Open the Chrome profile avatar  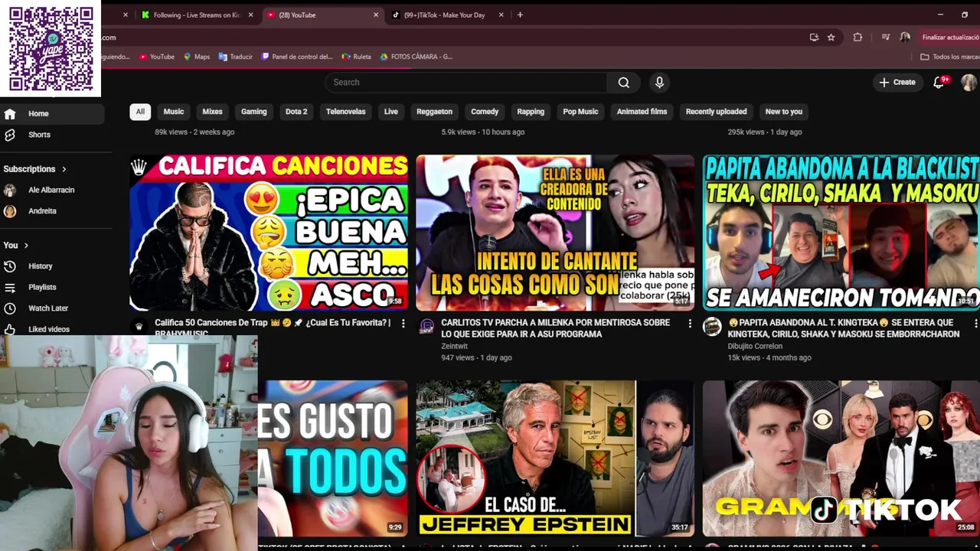point(905,37)
